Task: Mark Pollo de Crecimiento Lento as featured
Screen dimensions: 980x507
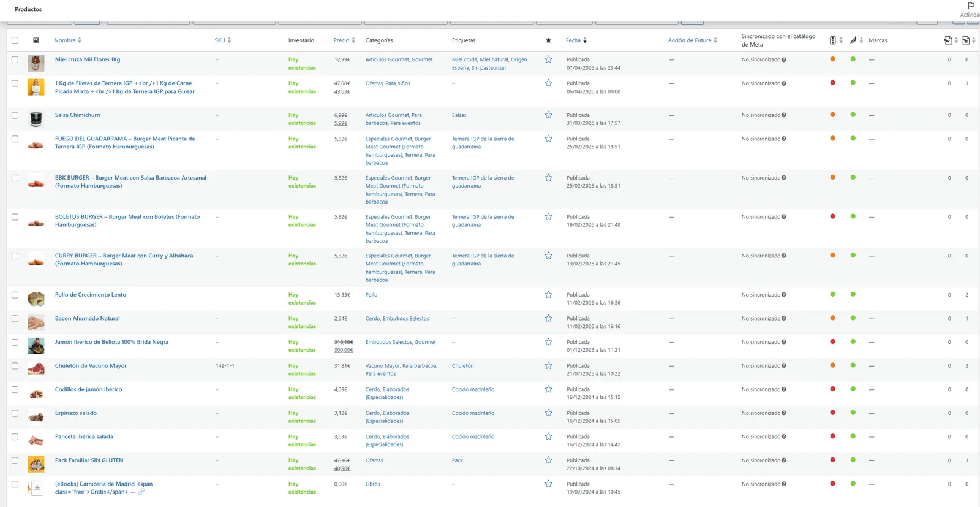Action: 548,295
